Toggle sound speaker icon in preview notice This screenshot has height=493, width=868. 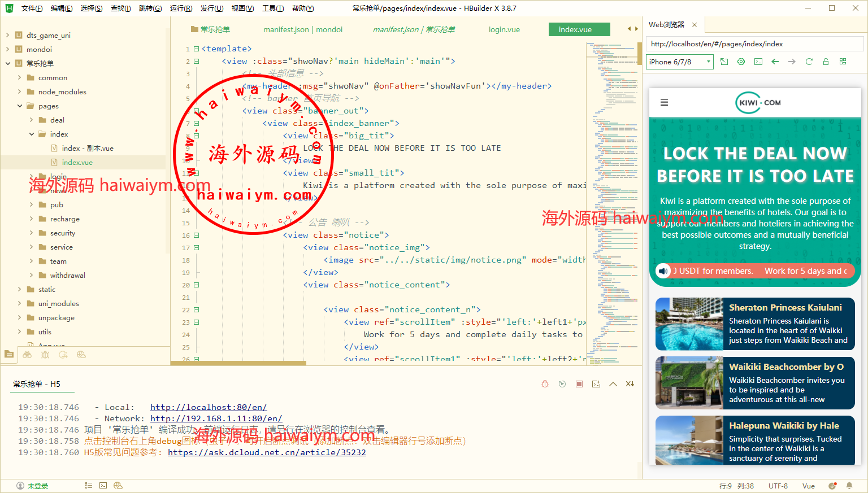663,271
